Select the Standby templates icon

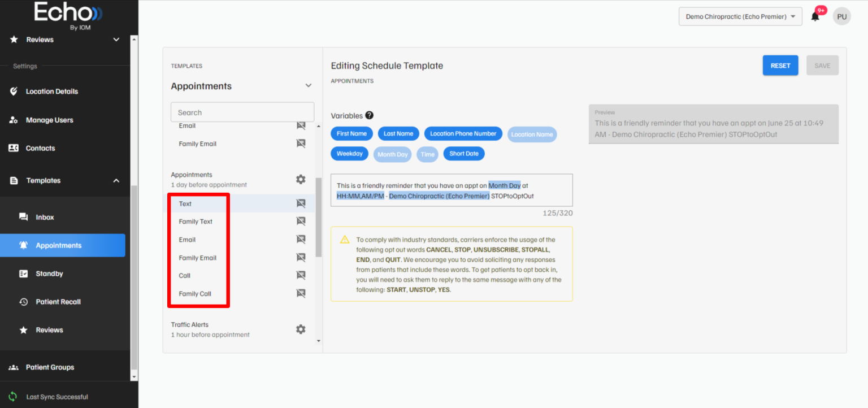coord(23,274)
